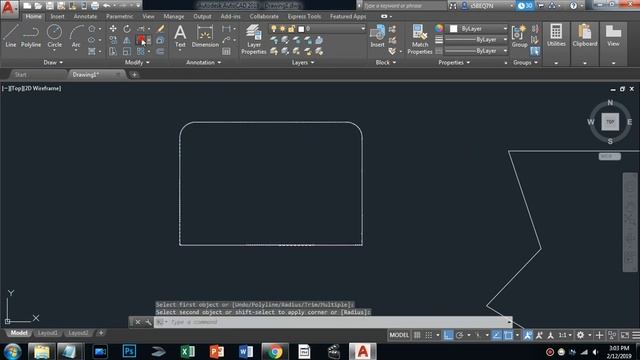This screenshot has width=640, height=360.
Task: Select the Arc tool
Action: [76, 36]
